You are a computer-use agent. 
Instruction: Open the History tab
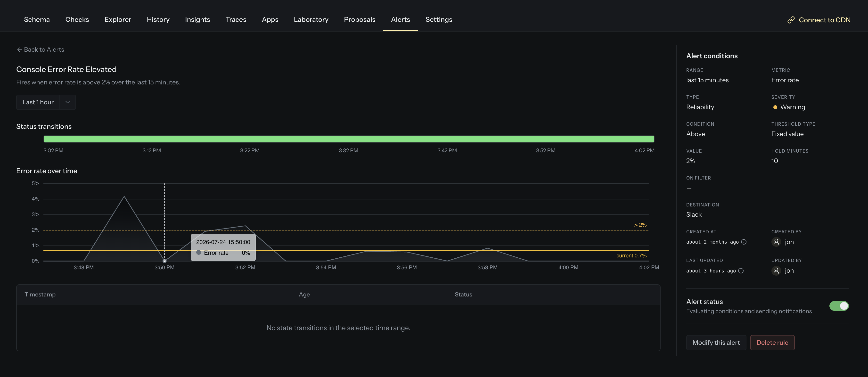point(158,20)
